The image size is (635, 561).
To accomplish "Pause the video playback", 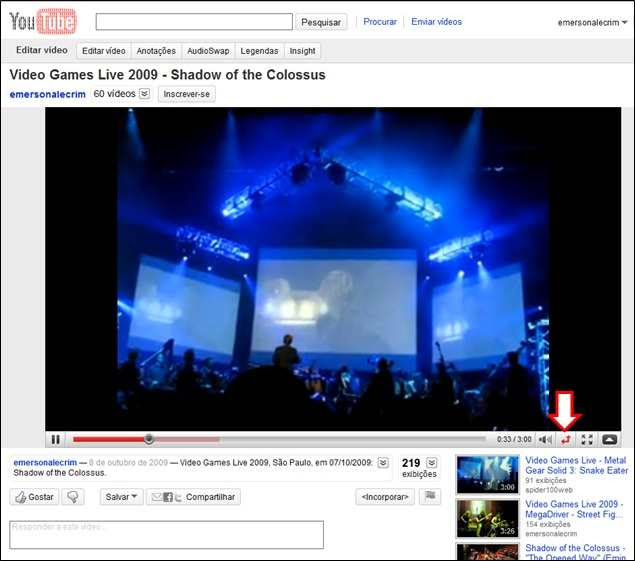I will (x=55, y=439).
